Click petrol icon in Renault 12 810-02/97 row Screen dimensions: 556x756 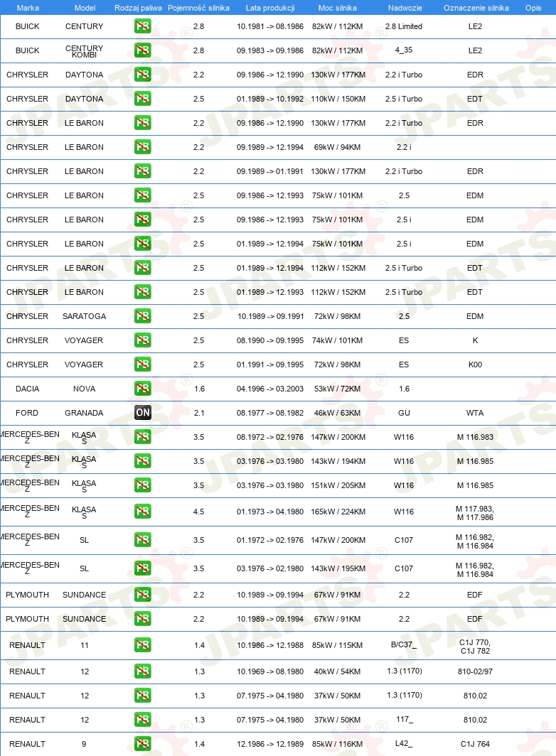[142, 671]
